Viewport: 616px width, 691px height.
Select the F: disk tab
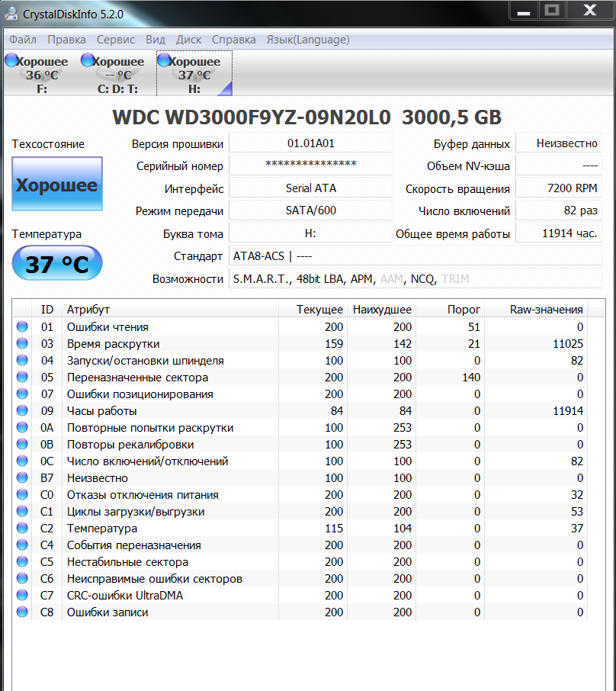(x=41, y=73)
